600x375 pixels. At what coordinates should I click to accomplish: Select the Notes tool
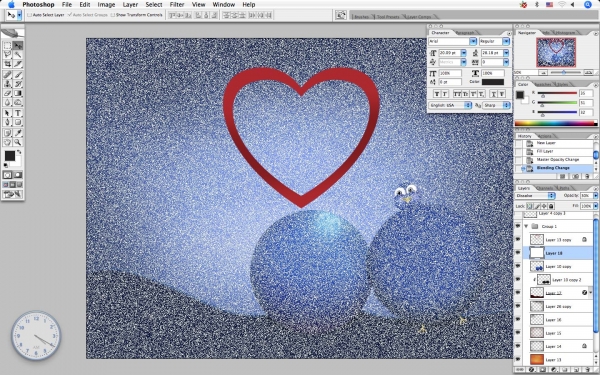point(7,133)
